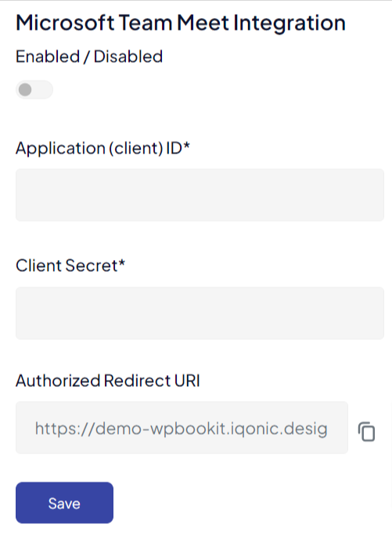Click the word Microsoft in the page heading

[65, 23]
